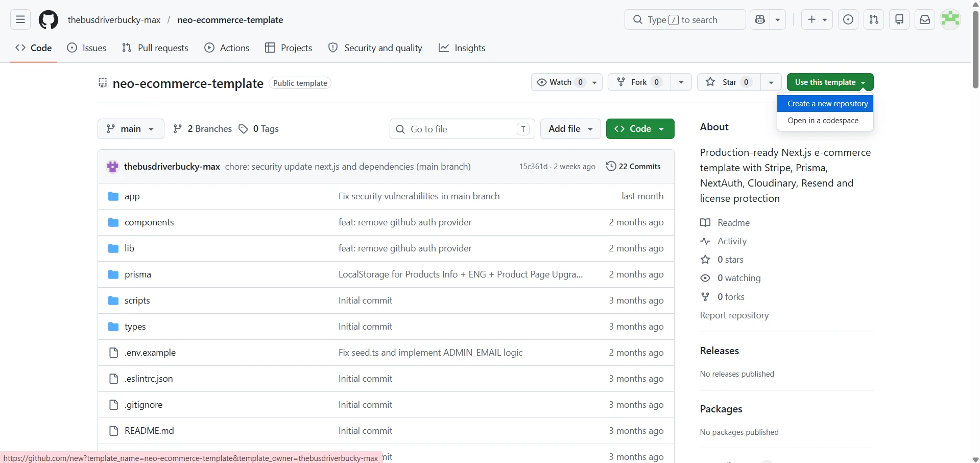Image resolution: width=980 pixels, height=463 pixels.
Task: Open the main branch selector dropdown
Action: click(131, 129)
